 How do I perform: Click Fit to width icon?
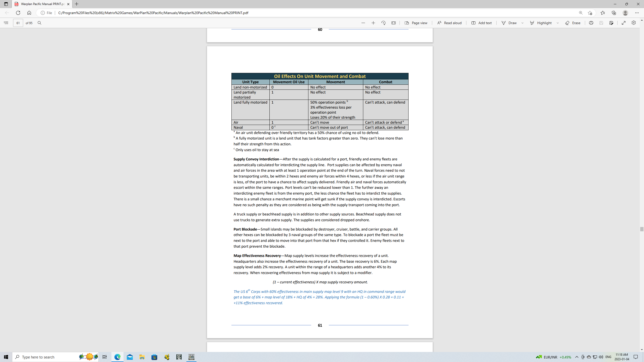point(393,23)
